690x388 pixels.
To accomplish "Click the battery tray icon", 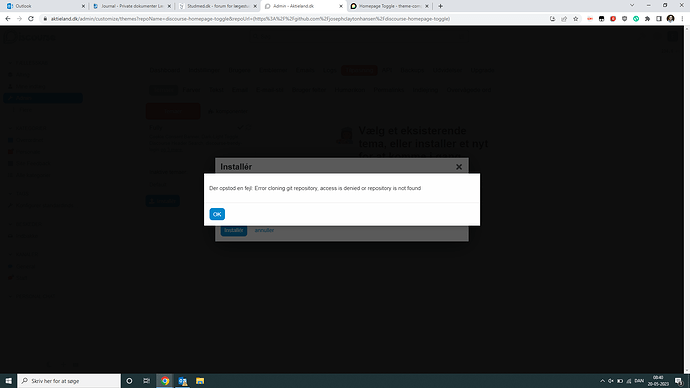I will (620, 381).
